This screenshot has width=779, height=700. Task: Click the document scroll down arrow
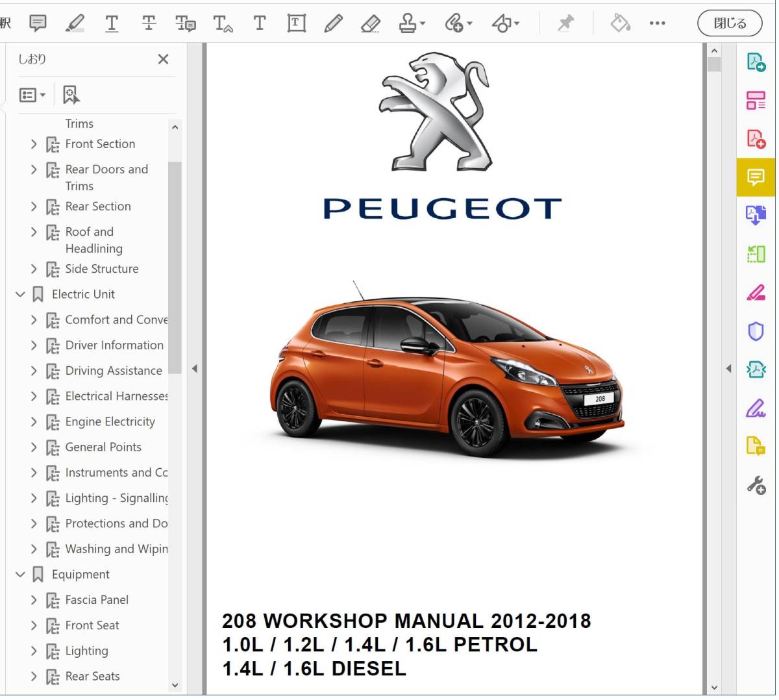[x=714, y=688]
